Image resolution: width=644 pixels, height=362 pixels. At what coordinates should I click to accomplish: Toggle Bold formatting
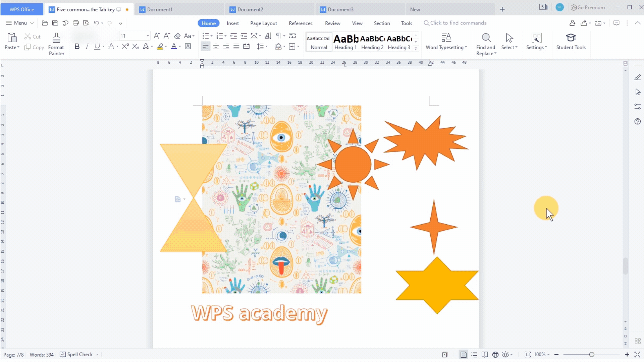(x=77, y=47)
